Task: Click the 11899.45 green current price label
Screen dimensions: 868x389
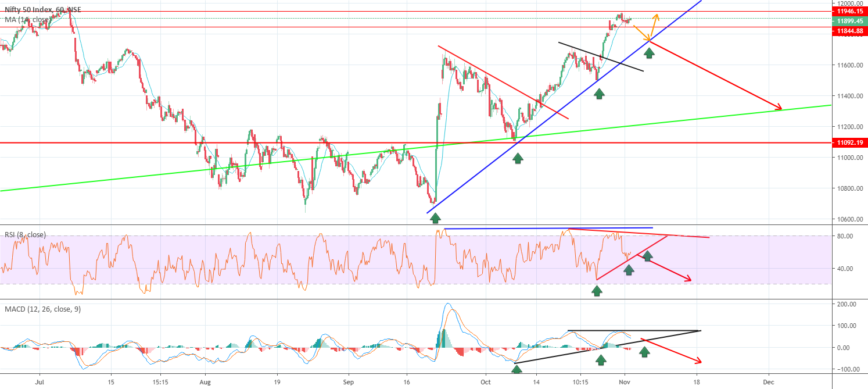Action: [849, 21]
